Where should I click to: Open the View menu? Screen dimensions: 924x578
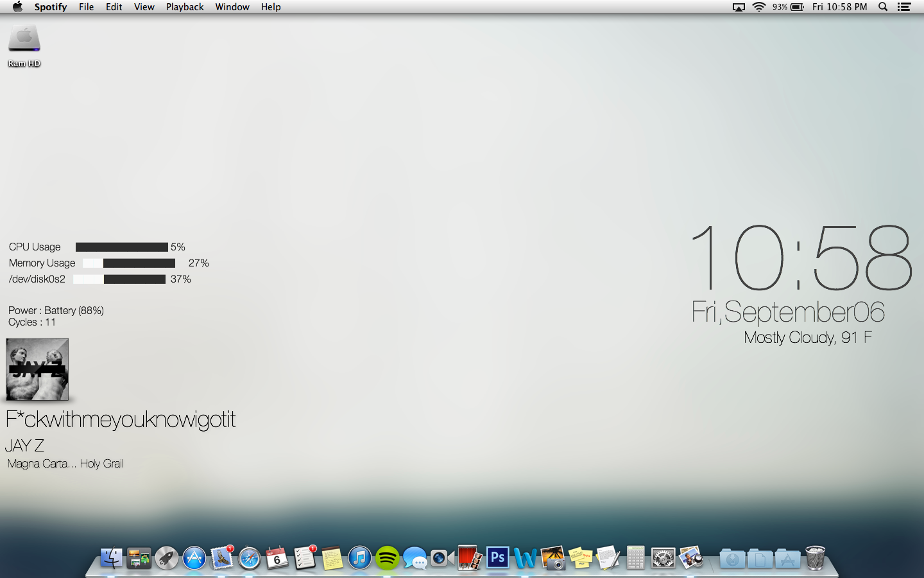point(144,7)
